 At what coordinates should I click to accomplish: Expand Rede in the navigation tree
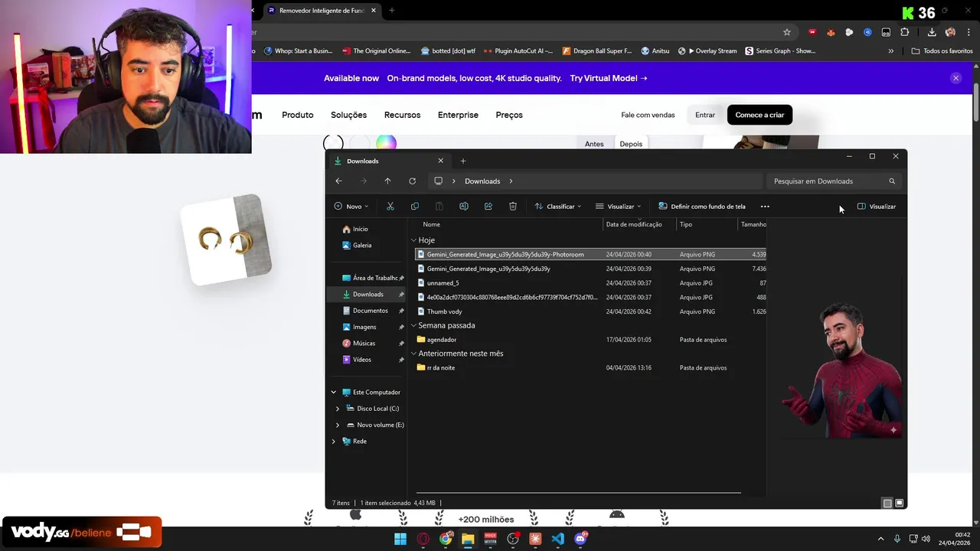pos(333,442)
